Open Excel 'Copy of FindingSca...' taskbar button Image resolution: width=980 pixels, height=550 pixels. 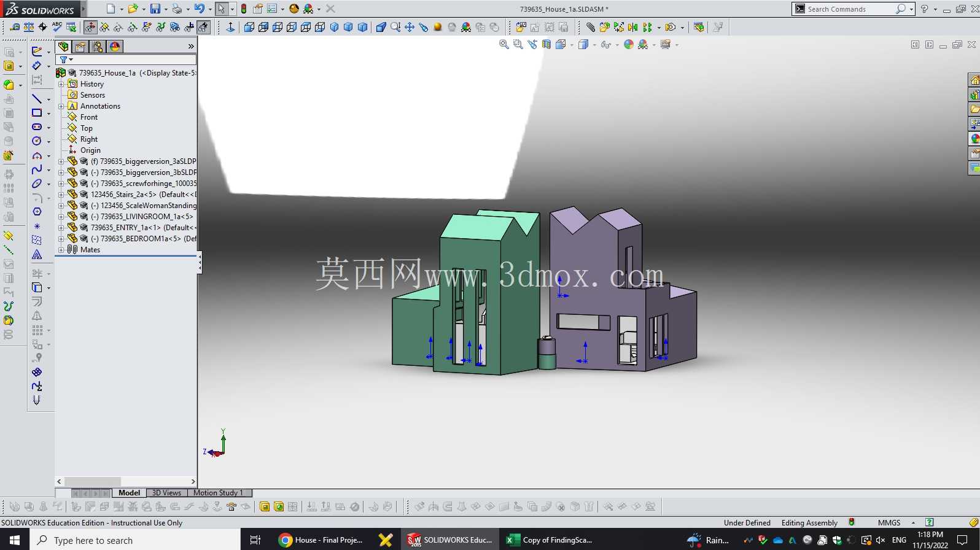550,540
